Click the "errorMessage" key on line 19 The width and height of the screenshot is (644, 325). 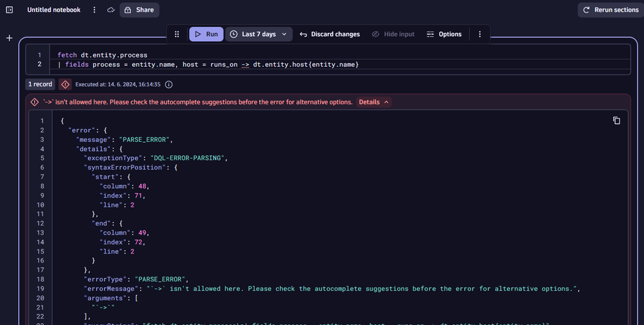click(111, 288)
